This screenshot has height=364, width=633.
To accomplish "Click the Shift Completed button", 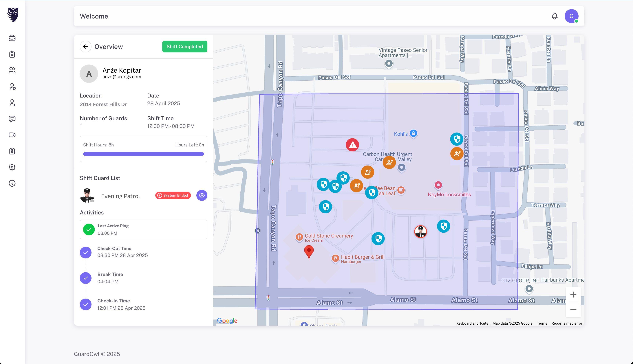I will click(x=185, y=47).
